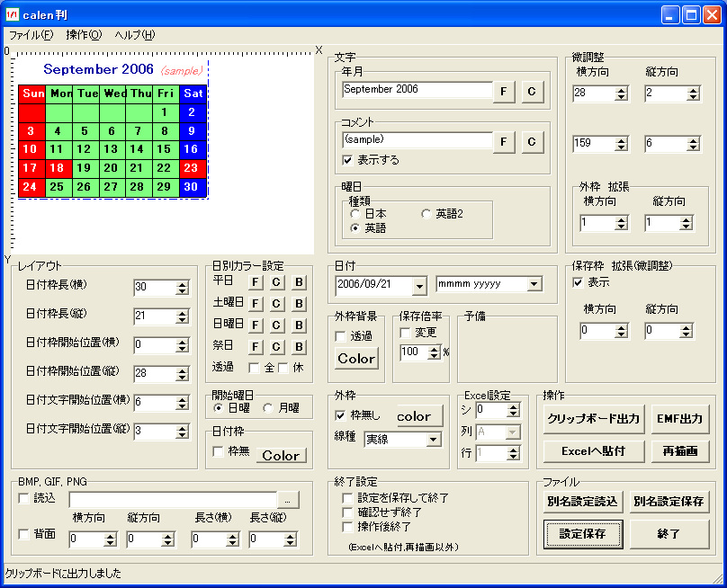Image resolution: width=727 pixels, height=588 pixels.
Task: Open the ファイル(F) menu
Action: 31,35
